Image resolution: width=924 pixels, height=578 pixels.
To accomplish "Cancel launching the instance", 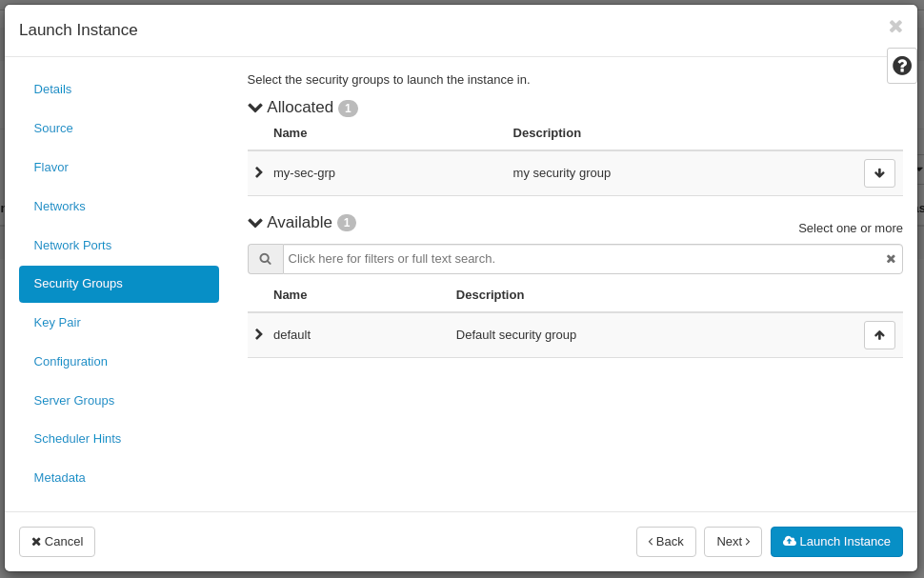I will click(x=56, y=541).
